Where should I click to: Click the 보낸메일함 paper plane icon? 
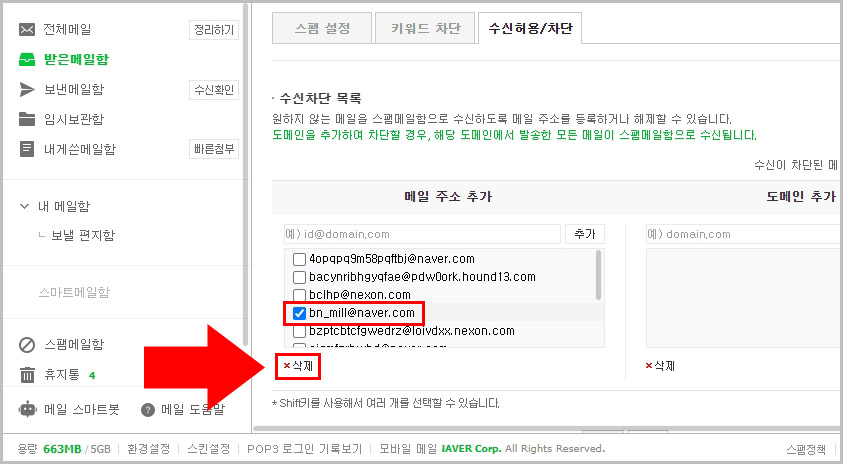tap(27, 89)
